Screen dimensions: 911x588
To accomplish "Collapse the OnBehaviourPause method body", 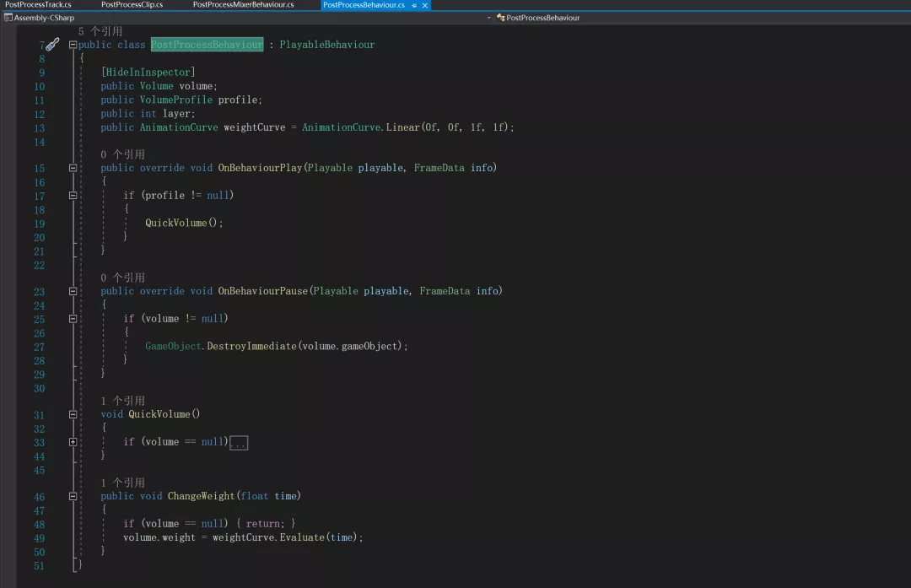I will click(73, 290).
